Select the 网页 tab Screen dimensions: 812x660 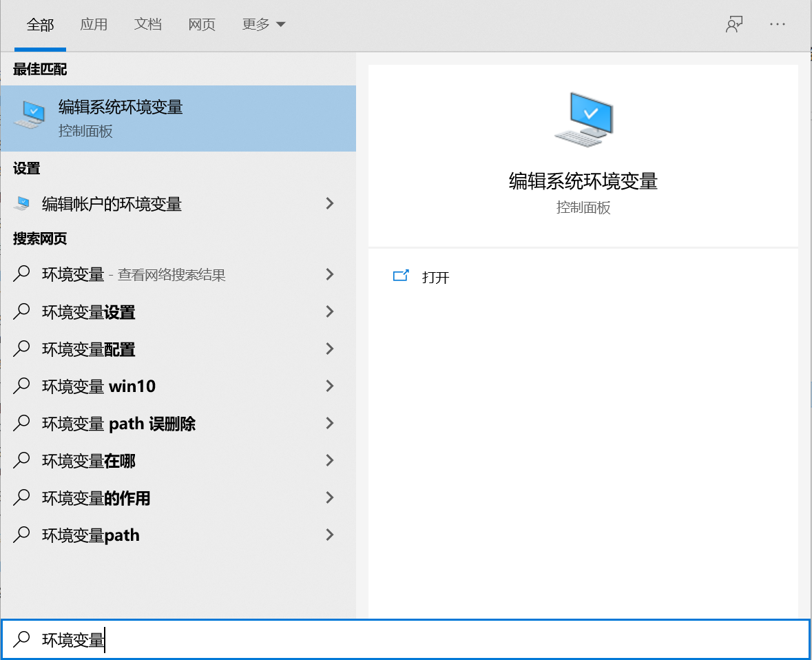(x=201, y=23)
